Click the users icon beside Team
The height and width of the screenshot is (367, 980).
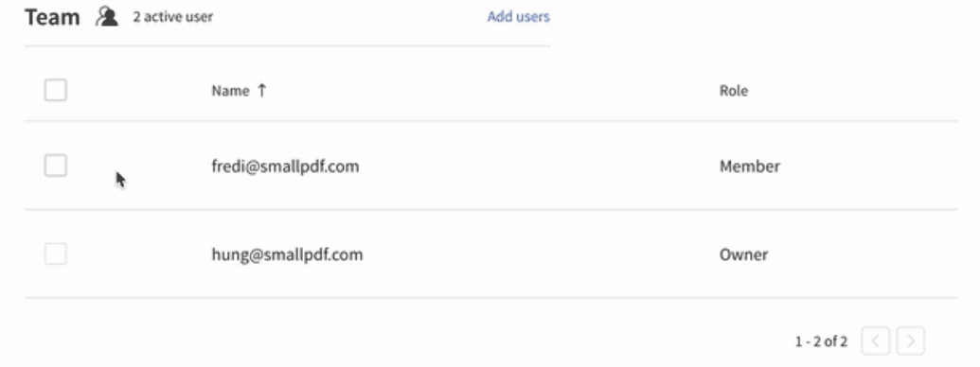[x=107, y=16]
